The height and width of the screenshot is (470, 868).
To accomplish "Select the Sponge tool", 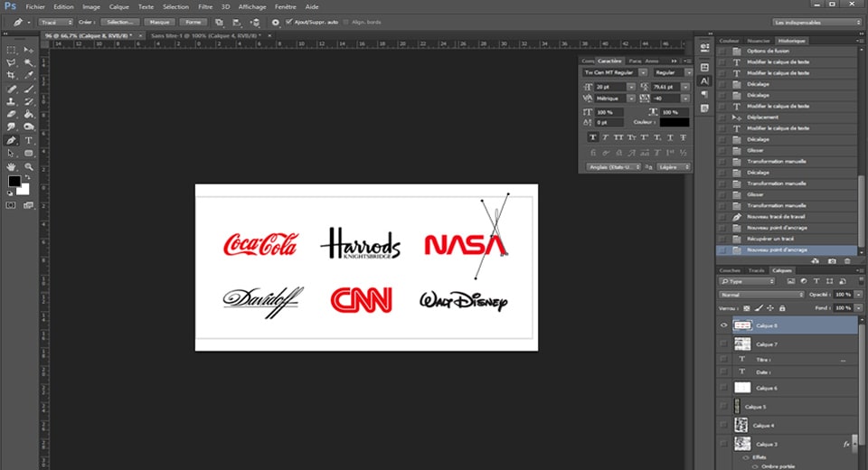I will [x=29, y=127].
